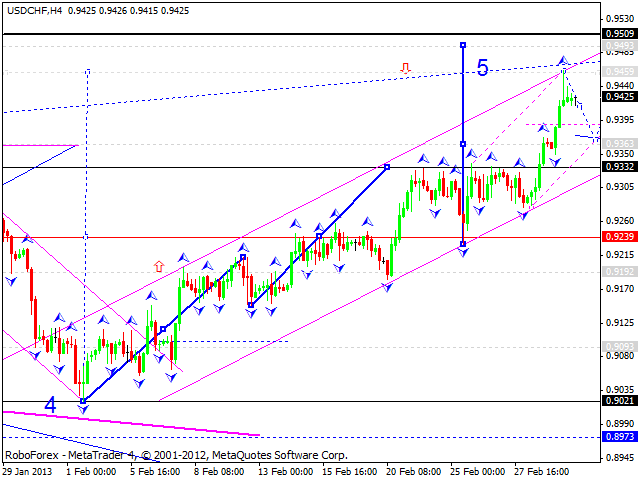Click the 0.9021 price level tag

pos(620,401)
